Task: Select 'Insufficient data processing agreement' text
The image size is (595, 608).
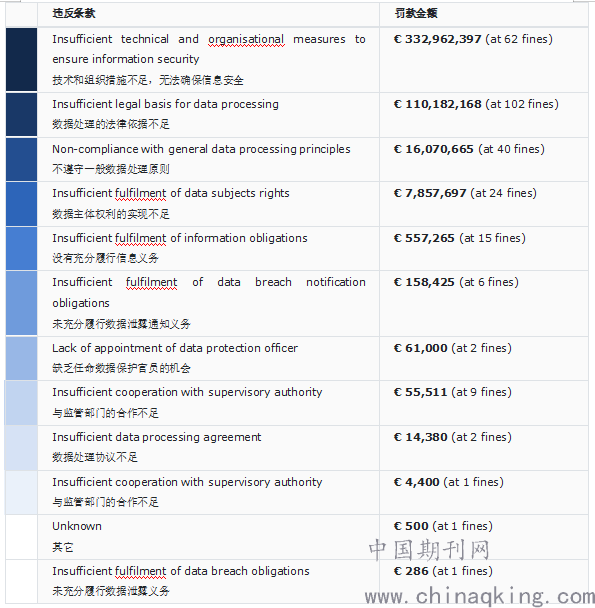Action: pos(157,437)
